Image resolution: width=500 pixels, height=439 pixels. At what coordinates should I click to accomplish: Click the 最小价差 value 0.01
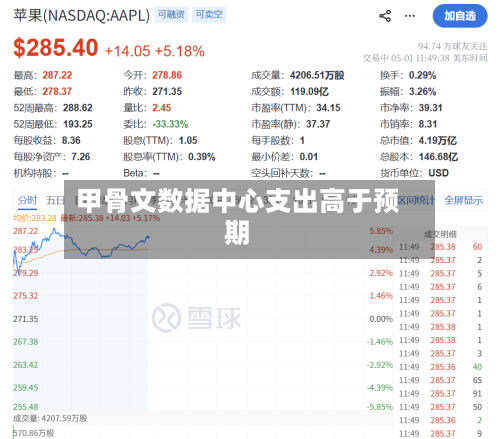click(309, 157)
